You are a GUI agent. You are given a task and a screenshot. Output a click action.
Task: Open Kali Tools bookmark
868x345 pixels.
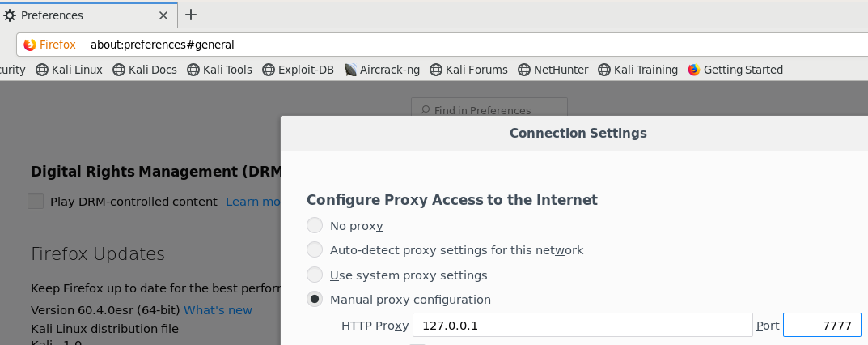pos(219,70)
